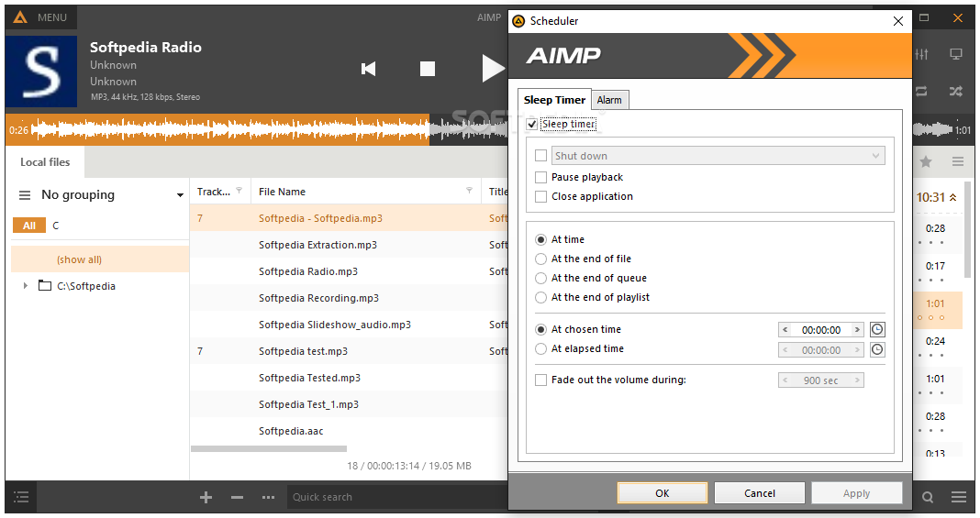
Task: Select the At time radio button
Action: (x=541, y=239)
